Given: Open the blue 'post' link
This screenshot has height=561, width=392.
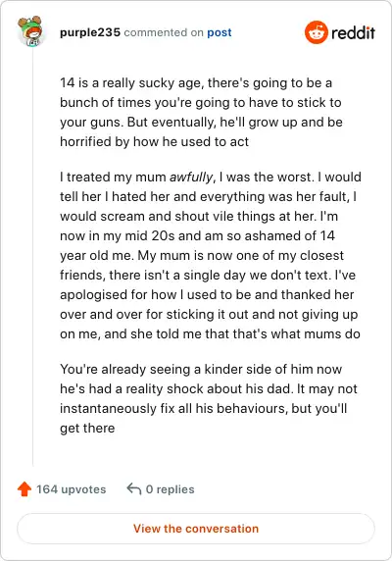Looking at the screenshot, I should pos(220,32).
